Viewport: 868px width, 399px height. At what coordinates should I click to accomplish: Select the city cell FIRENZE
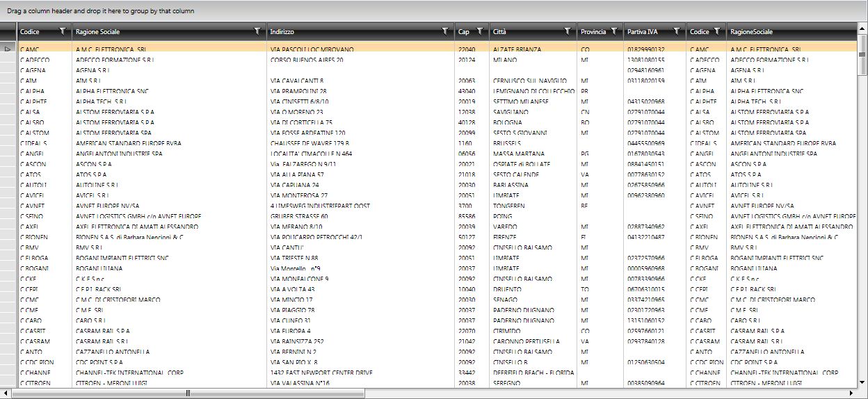(533, 237)
